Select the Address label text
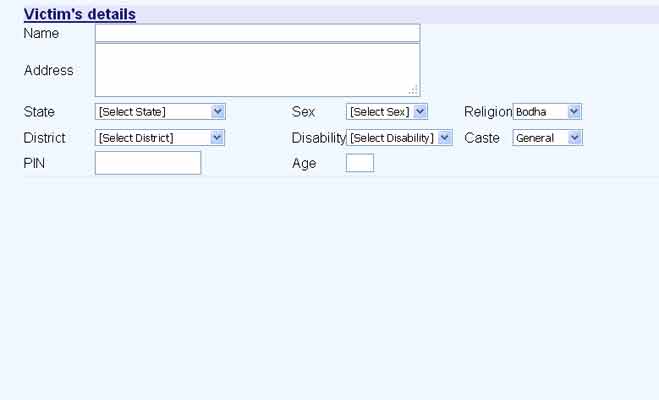 pyautogui.click(x=48, y=70)
